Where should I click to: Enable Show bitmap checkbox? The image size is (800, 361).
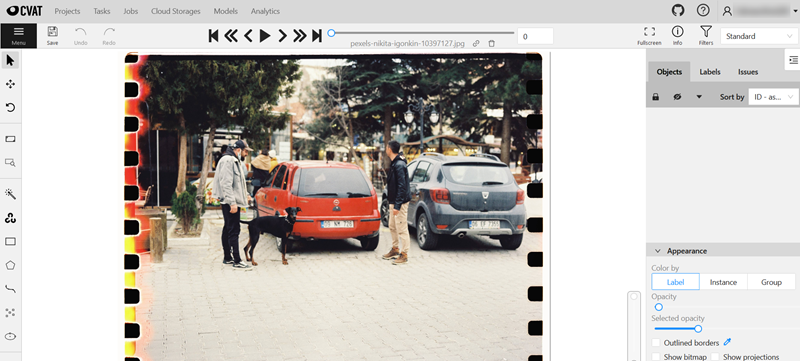coord(656,357)
